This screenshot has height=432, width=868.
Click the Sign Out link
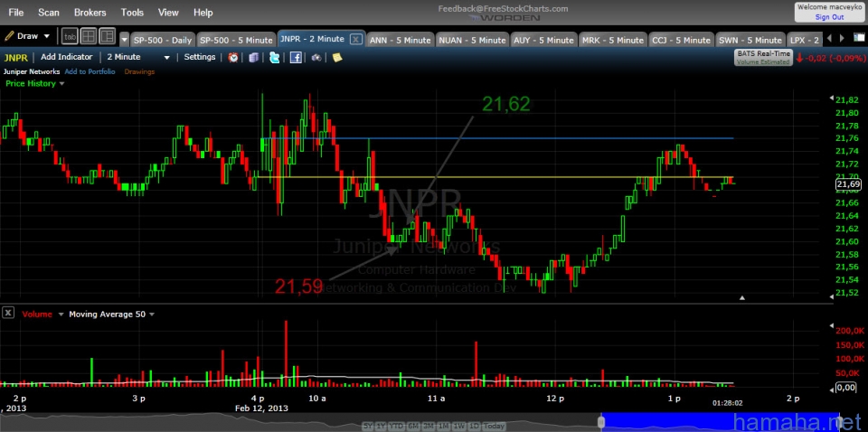click(829, 17)
